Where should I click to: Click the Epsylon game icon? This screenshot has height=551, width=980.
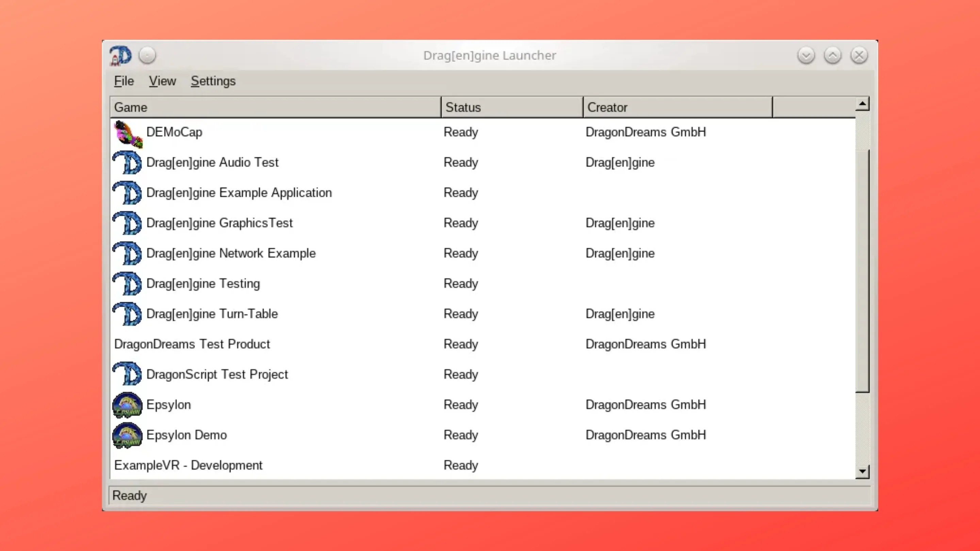[x=127, y=405]
